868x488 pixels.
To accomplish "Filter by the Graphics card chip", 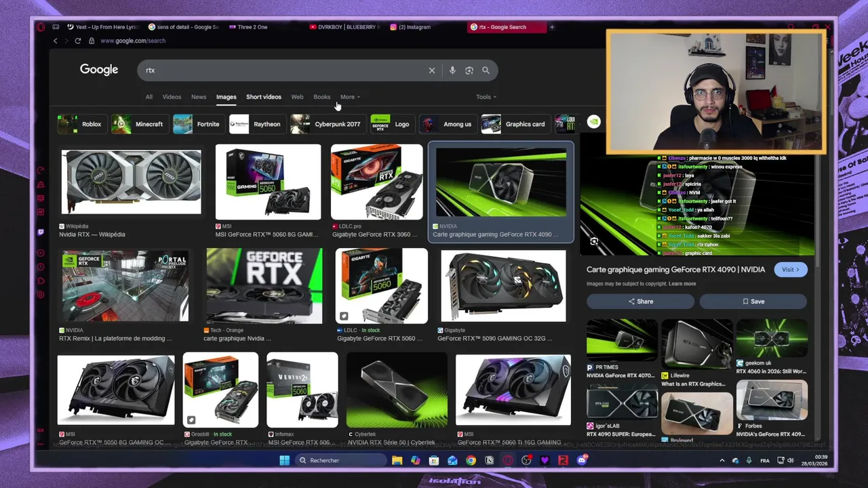I will [515, 124].
